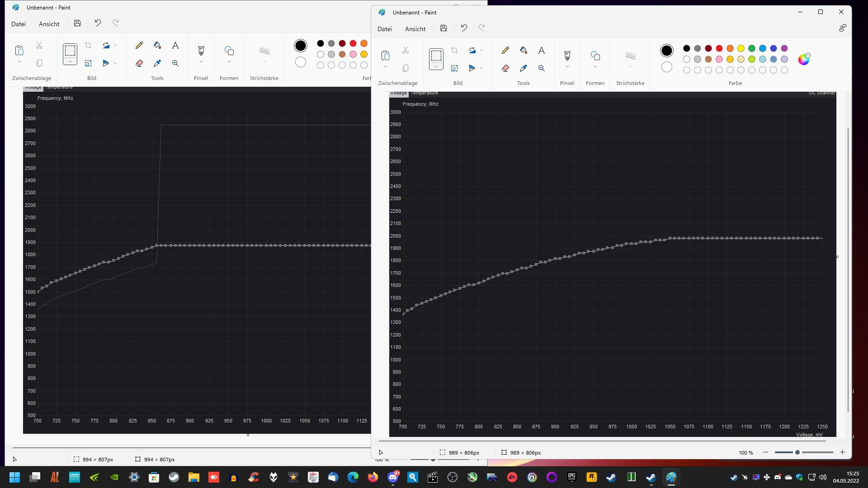Image resolution: width=868 pixels, height=488 pixels.
Task: Expand Strichstärke dropdown in right Paint window
Action: pyautogui.click(x=631, y=67)
